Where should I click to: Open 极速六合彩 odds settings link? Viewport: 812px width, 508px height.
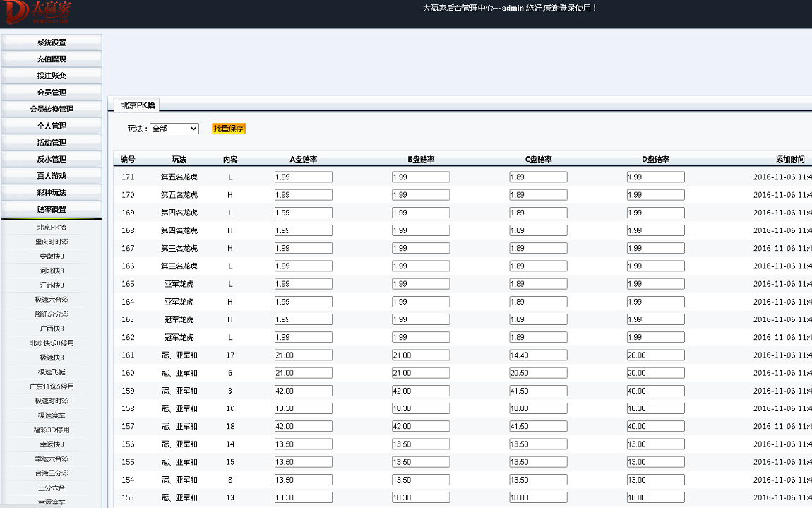[x=52, y=300]
